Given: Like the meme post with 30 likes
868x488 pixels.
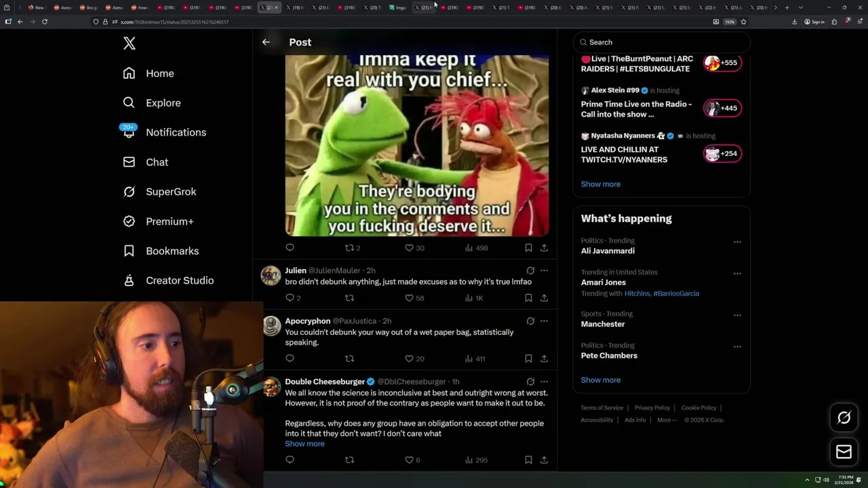Looking at the screenshot, I should [414, 247].
